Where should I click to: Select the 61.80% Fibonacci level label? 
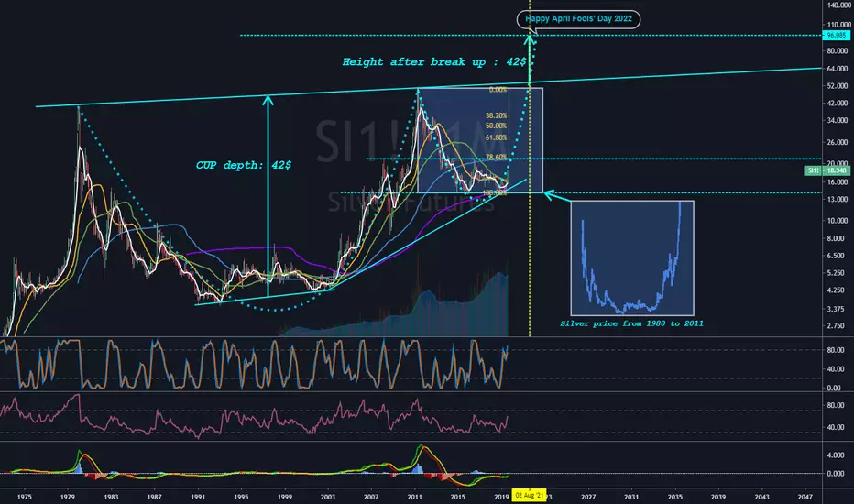point(496,137)
